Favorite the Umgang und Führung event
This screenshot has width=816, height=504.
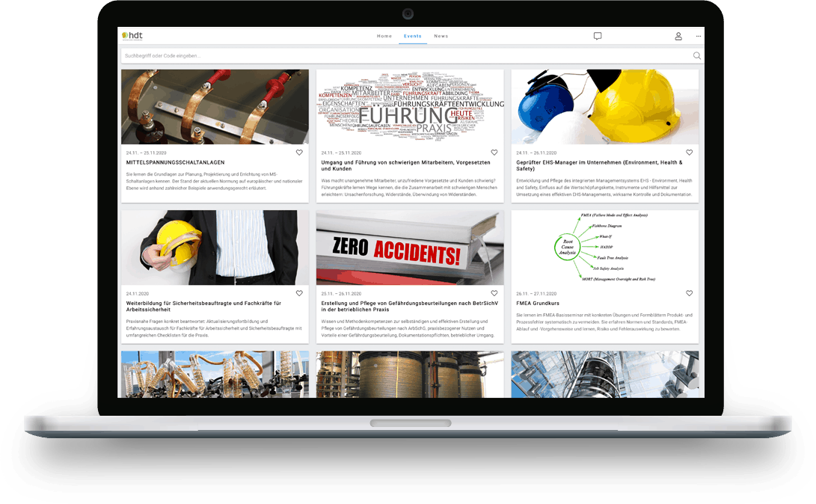point(494,153)
